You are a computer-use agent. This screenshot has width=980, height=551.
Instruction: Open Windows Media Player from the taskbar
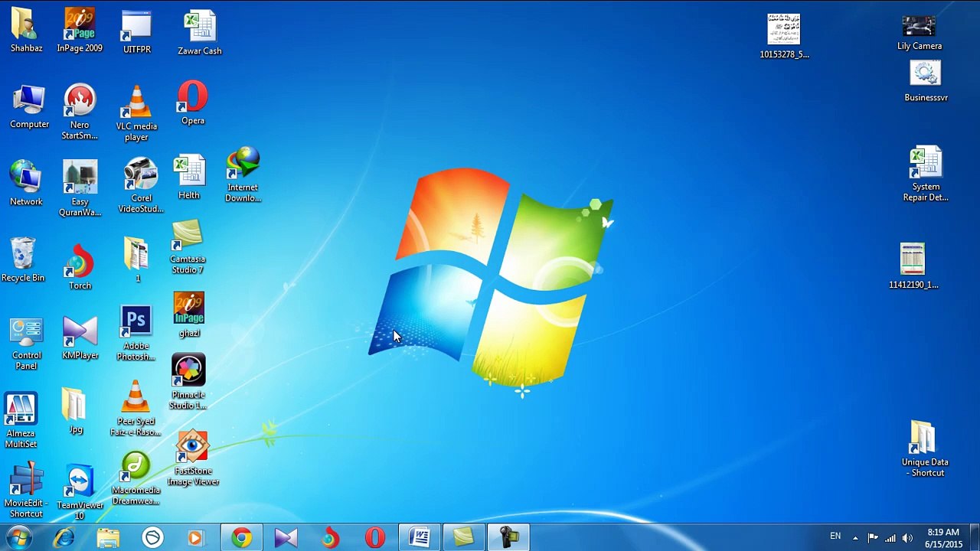click(x=196, y=538)
